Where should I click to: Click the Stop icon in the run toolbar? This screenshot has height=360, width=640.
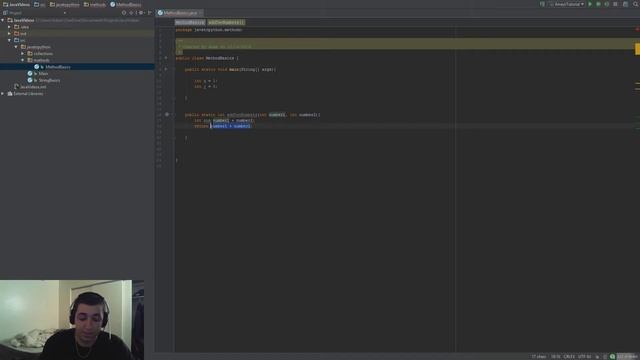(x=615, y=4)
